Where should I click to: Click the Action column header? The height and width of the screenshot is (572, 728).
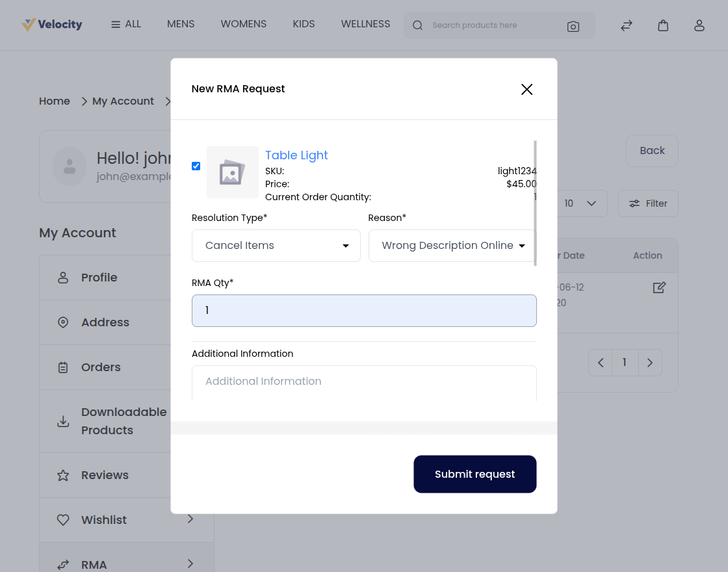647,255
